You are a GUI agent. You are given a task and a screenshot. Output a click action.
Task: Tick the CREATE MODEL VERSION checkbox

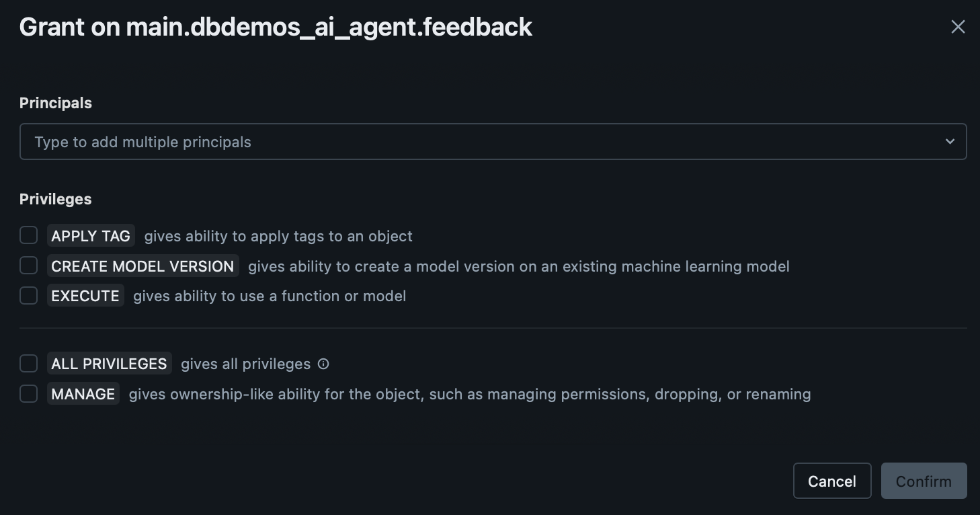[x=28, y=266]
